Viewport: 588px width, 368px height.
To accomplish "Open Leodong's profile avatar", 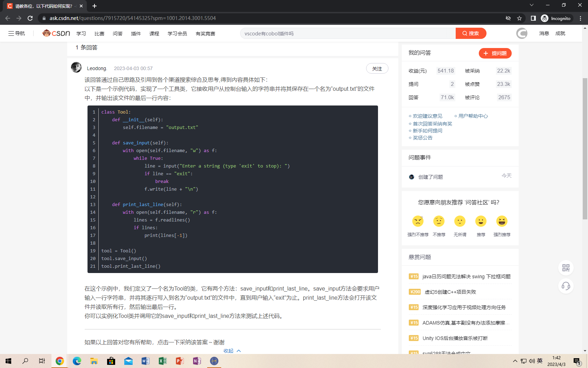I will pos(76,67).
